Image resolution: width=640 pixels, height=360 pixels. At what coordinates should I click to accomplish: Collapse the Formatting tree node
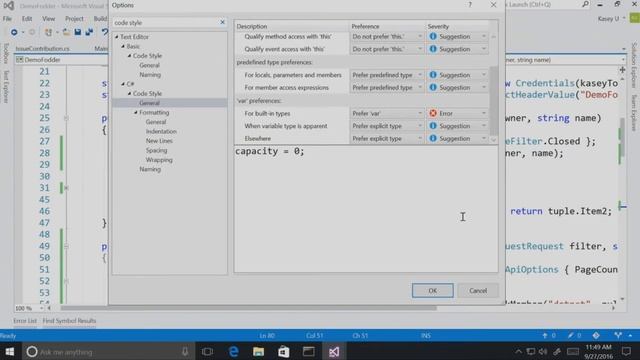pos(136,112)
